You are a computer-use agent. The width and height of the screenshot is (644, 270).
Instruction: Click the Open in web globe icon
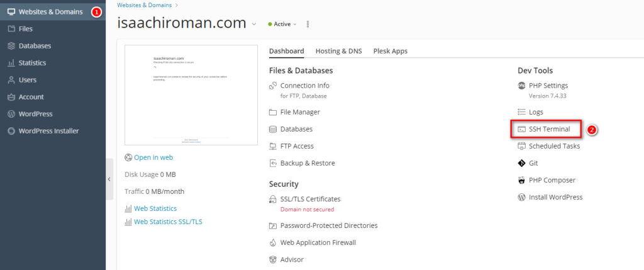128,157
